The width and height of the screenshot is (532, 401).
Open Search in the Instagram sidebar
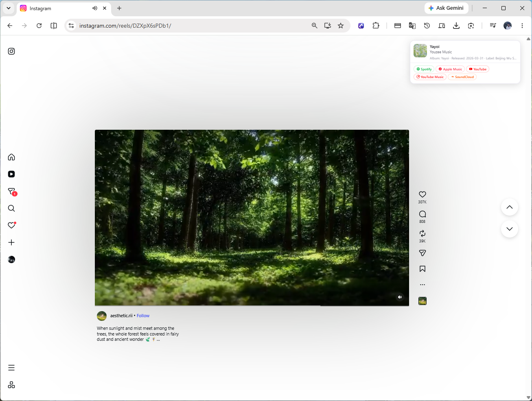(x=11, y=208)
